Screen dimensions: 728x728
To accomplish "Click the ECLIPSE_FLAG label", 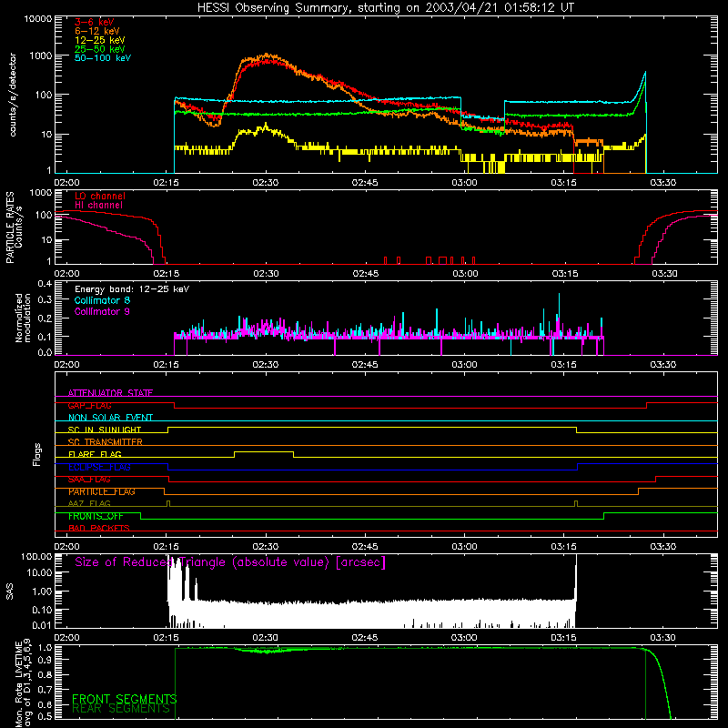I will [99, 467].
